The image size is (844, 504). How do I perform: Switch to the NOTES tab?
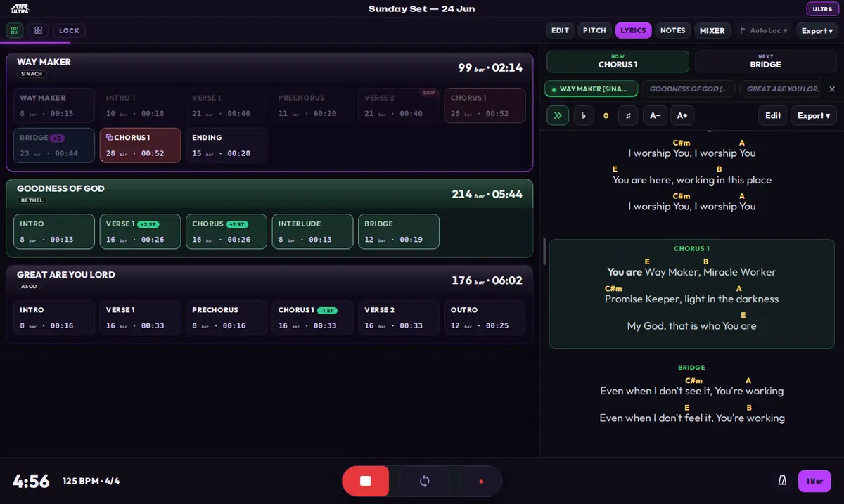click(673, 30)
